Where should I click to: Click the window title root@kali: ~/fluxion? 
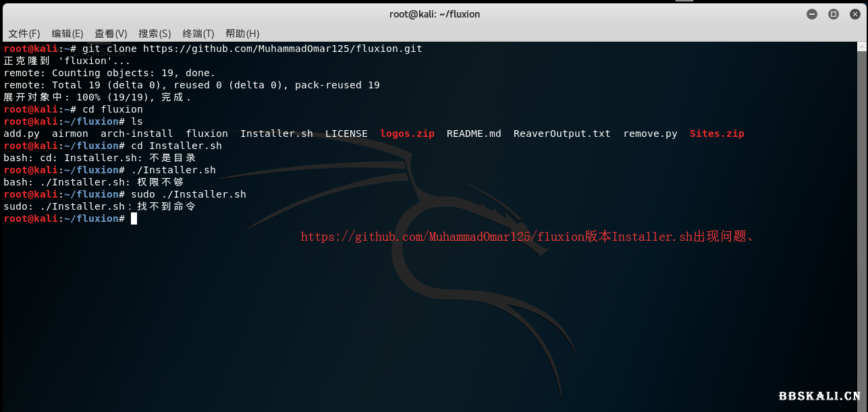pyautogui.click(x=434, y=14)
